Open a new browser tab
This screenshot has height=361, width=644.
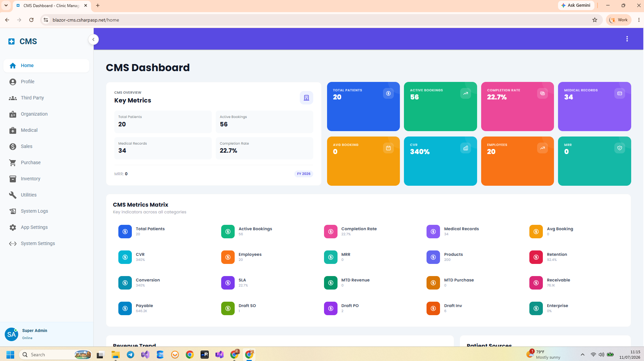pyautogui.click(x=98, y=5)
